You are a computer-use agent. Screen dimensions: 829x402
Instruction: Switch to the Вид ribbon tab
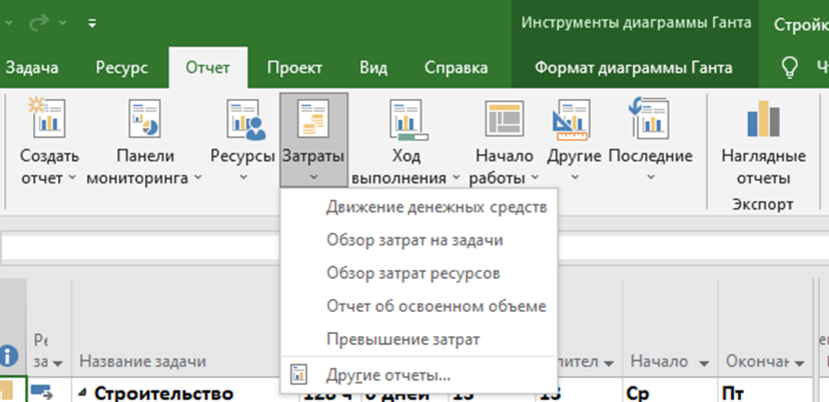point(373,68)
